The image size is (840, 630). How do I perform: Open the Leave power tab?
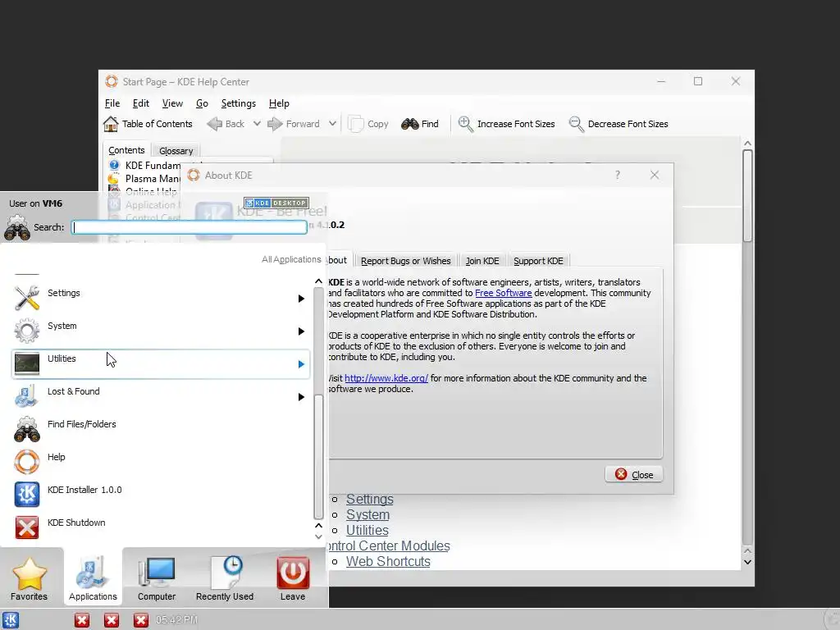[x=293, y=577]
